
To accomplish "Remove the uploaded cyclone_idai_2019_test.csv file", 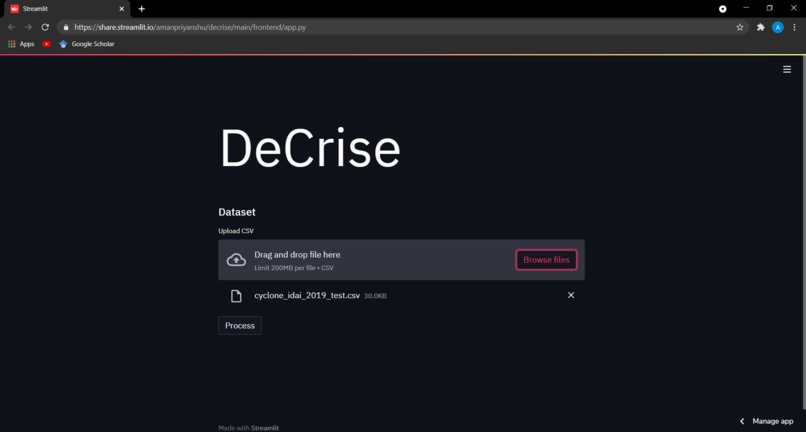I will [x=571, y=295].
